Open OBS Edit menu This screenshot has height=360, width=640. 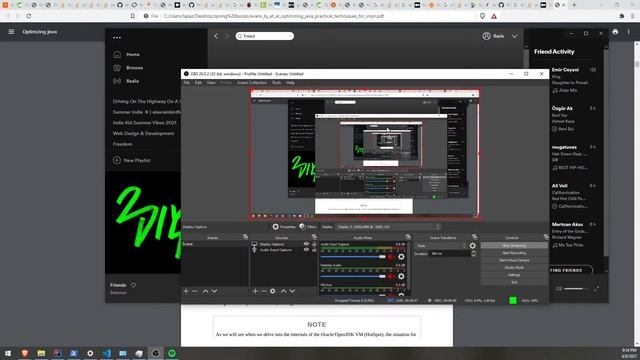click(x=198, y=83)
